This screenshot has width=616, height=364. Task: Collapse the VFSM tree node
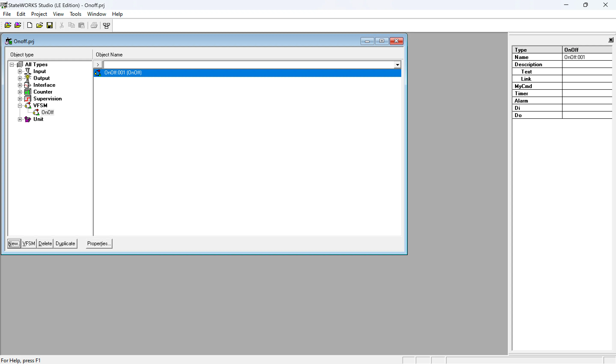click(x=20, y=105)
